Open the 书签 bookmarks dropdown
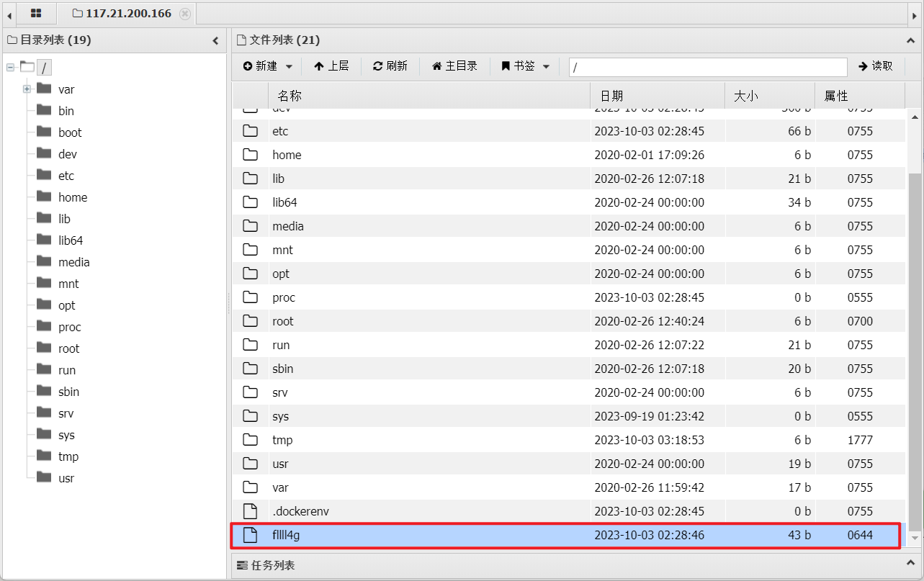Viewport: 924px width, 581px height. (526, 66)
